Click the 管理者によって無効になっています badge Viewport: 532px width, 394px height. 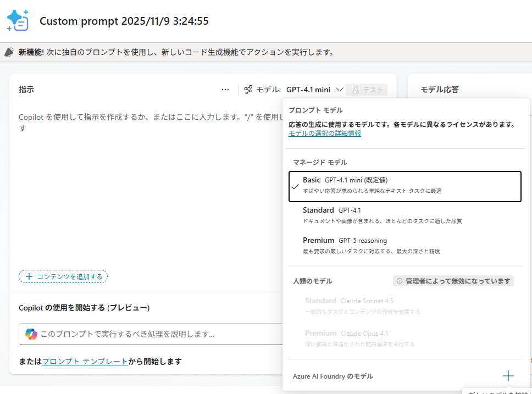coord(453,281)
